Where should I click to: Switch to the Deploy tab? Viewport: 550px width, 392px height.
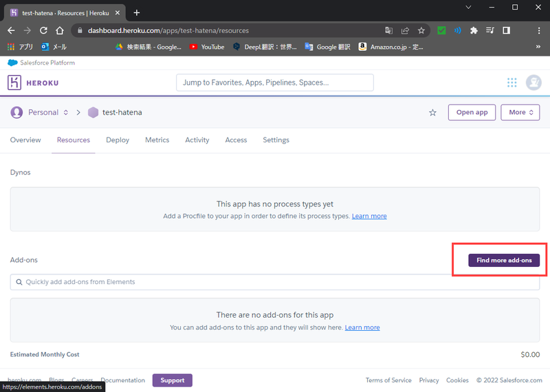(118, 140)
